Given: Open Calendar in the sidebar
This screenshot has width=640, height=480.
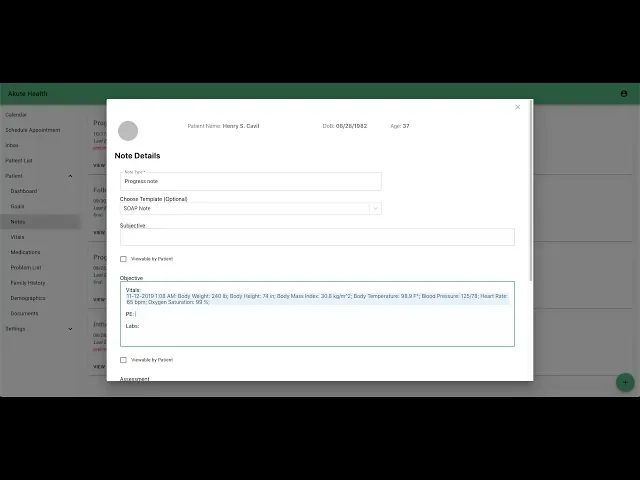Looking at the screenshot, I should point(16,115).
